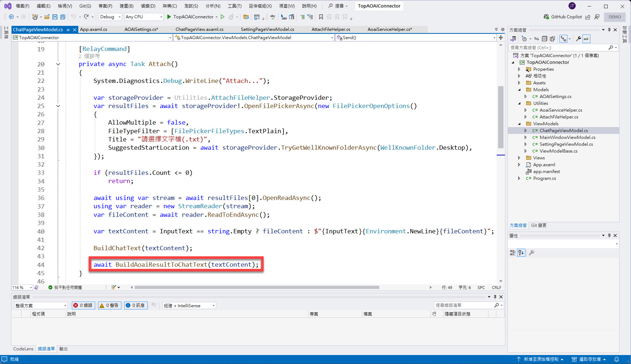
Task: Open the 116 % zoom dropdown
Action: pos(22,288)
